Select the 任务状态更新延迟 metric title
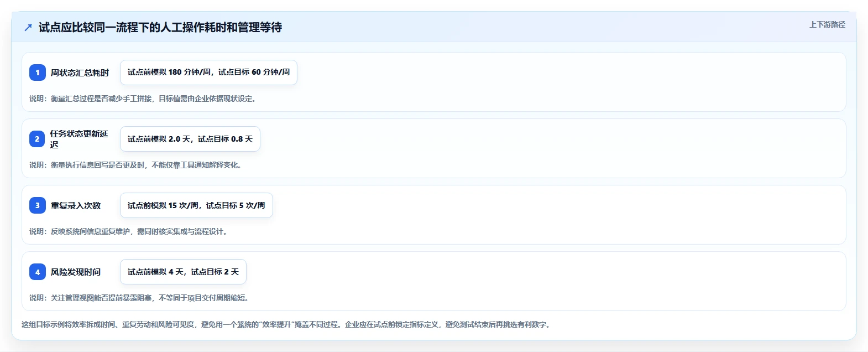This screenshot has width=868, height=352. [x=79, y=139]
